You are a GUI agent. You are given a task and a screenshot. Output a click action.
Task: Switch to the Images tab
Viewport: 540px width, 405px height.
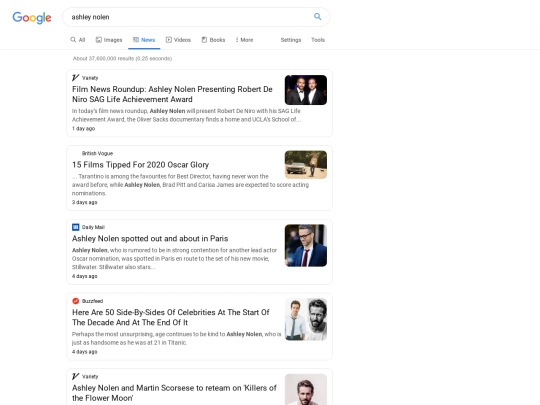tap(109, 40)
